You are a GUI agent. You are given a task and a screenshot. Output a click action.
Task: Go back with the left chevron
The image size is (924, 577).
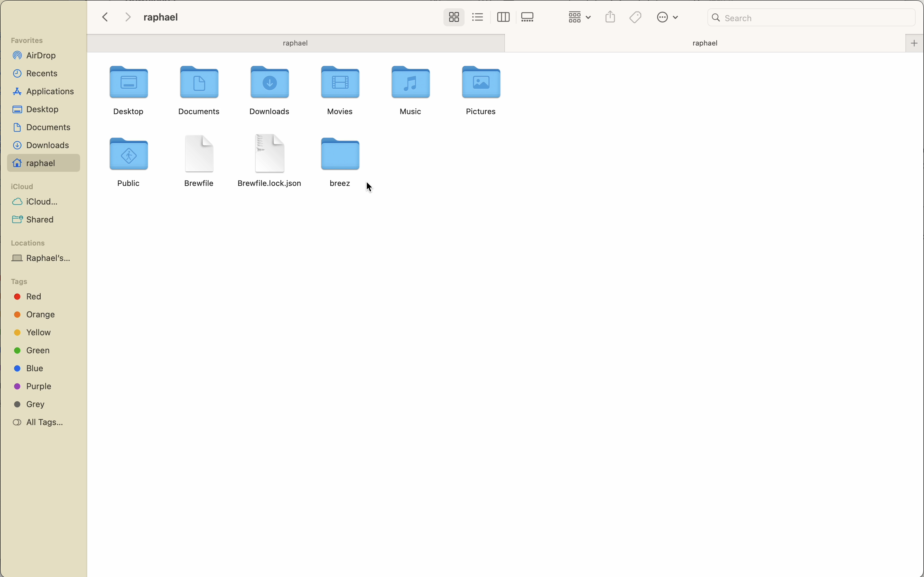106,17
